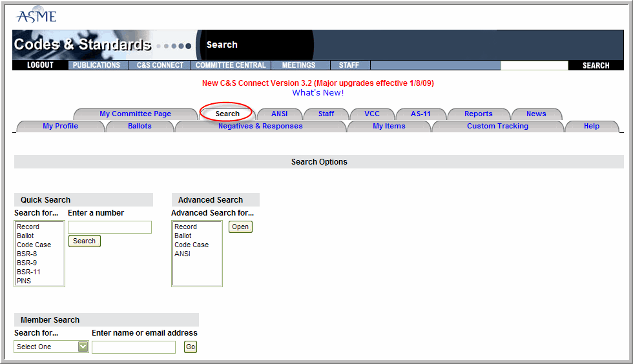Open the Help tab
The height and width of the screenshot is (364, 633).
click(592, 126)
